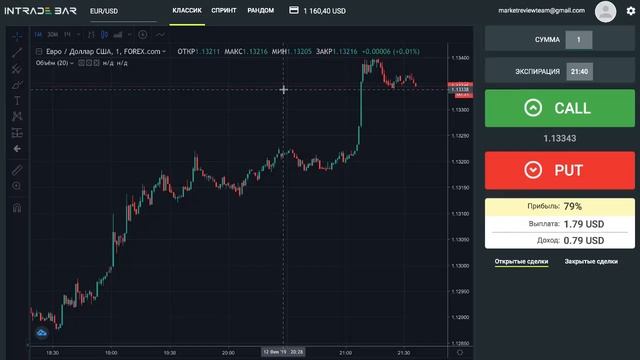Screen dimensions: 640x360
Task: Click the СУММА amount input field
Action: [578, 40]
